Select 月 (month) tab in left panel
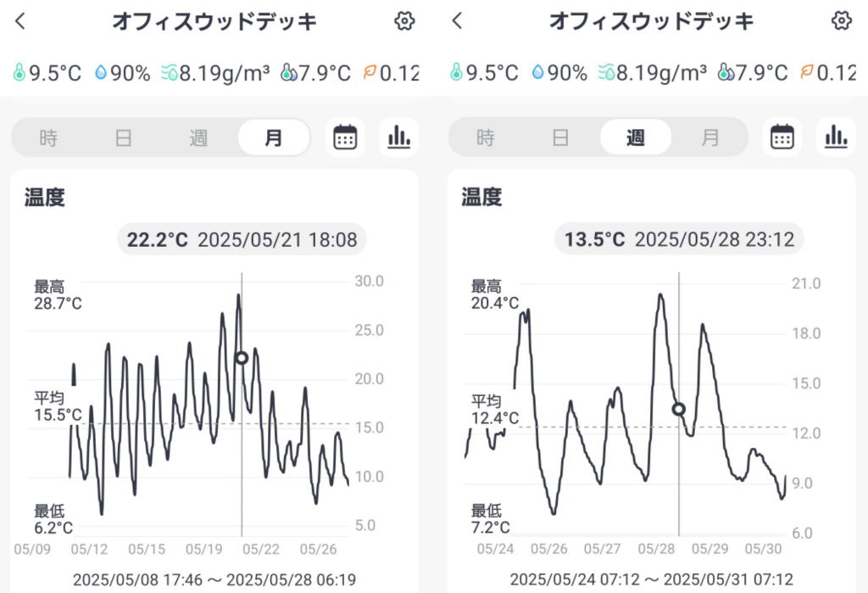This screenshot has height=593, width=868. click(273, 137)
